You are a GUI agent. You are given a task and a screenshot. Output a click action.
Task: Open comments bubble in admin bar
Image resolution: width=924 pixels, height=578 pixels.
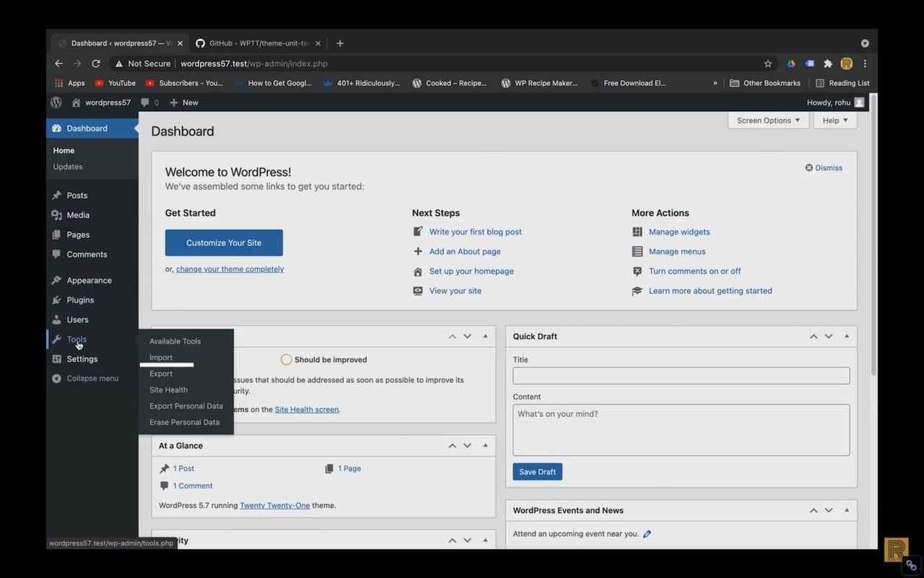coord(149,103)
